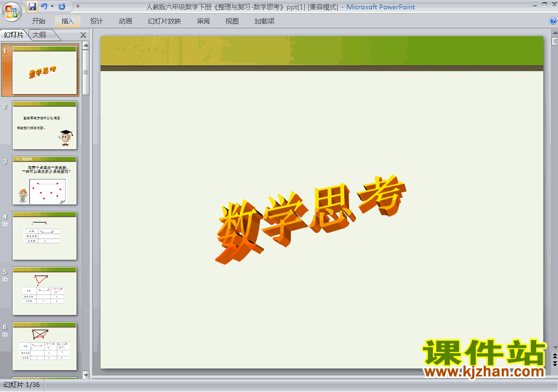Click the Undo arrow icon
The width and height of the screenshot is (558, 392).
click(44, 7)
